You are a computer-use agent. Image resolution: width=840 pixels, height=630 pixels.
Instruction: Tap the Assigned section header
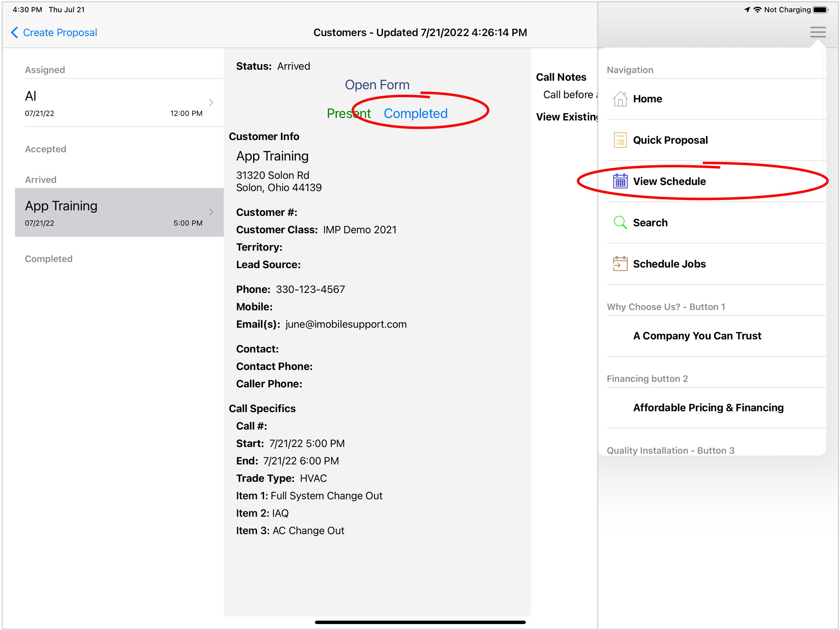pyautogui.click(x=45, y=70)
